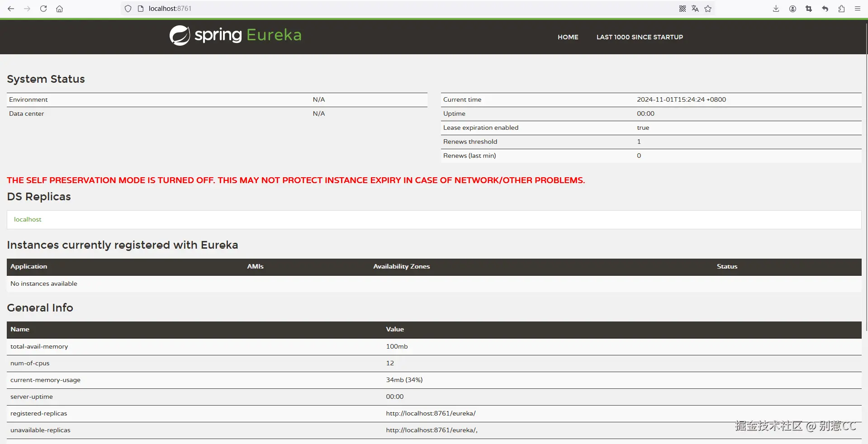
Task: Click the 'registered-replicas' row name
Action: tap(38, 413)
